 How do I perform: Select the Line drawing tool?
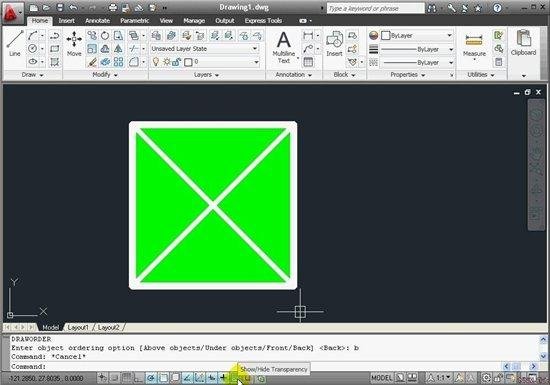(x=15, y=43)
